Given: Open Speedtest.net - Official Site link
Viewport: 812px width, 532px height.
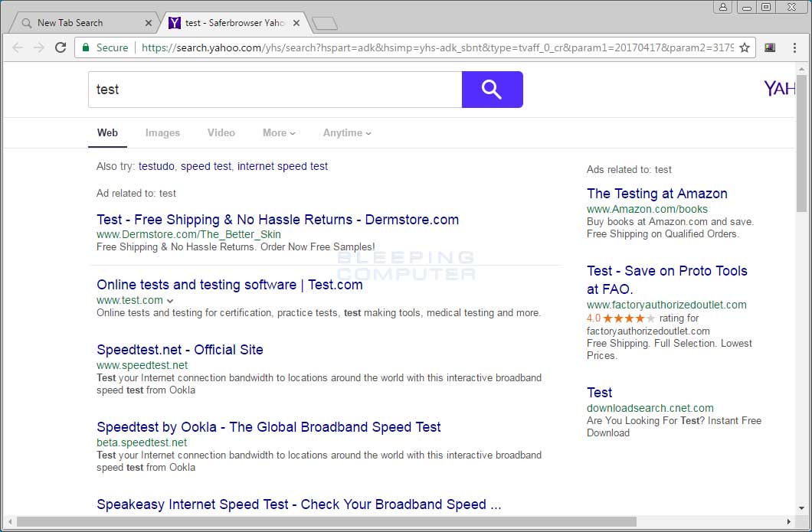Looking at the screenshot, I should 180,350.
